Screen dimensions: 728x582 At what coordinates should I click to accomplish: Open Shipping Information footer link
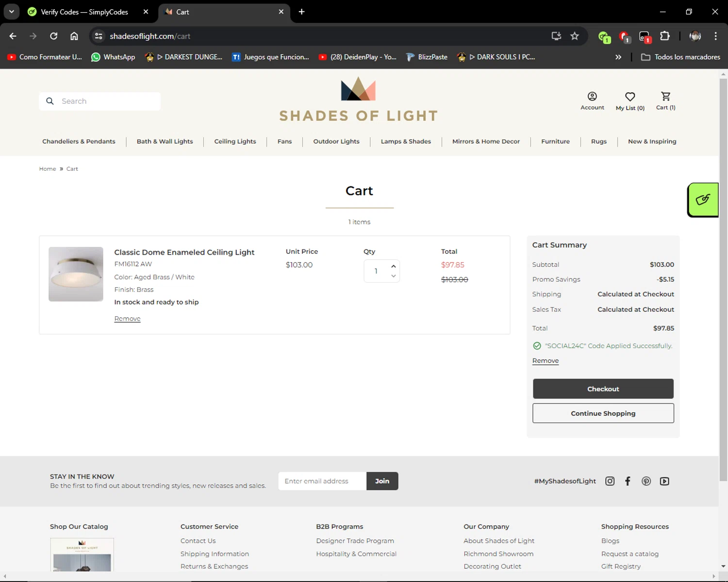click(215, 554)
